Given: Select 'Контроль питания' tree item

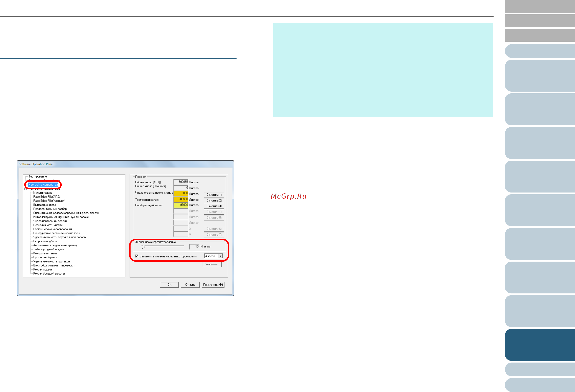Looking at the screenshot, I should (45, 253).
